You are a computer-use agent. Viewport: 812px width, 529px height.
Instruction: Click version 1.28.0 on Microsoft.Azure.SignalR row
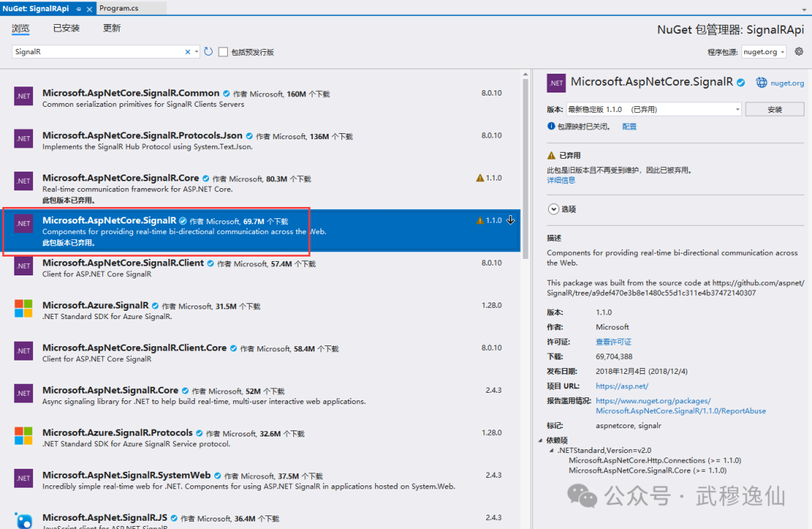click(x=492, y=306)
